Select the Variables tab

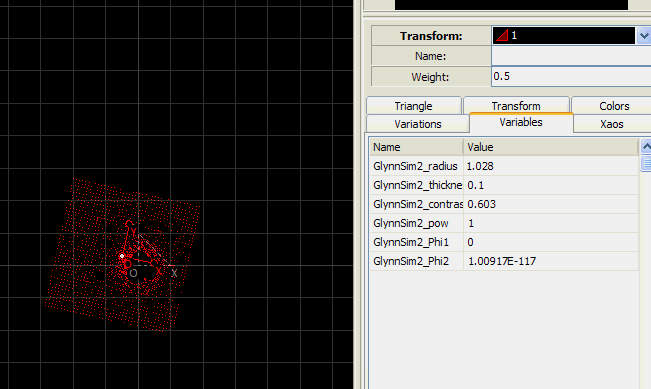[521, 122]
